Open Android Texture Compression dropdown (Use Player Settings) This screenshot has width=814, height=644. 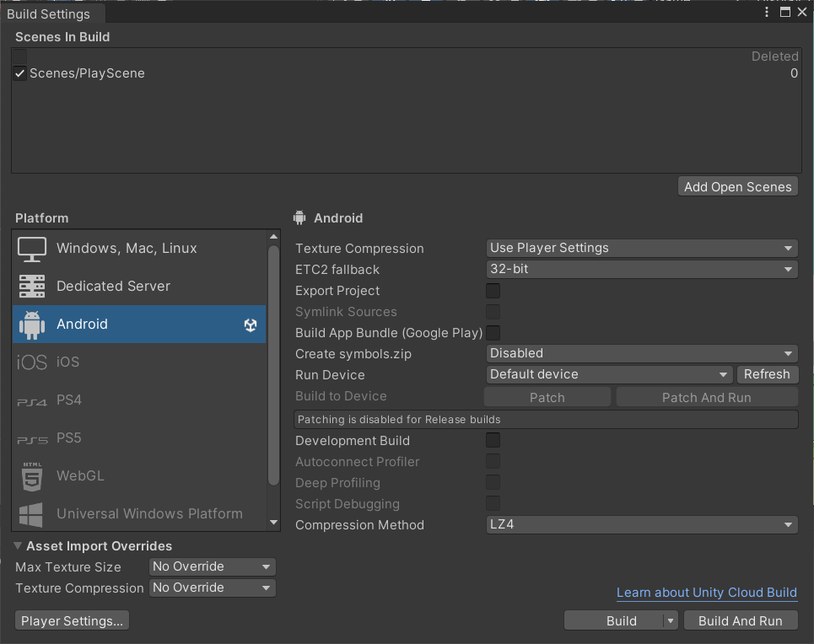point(642,248)
